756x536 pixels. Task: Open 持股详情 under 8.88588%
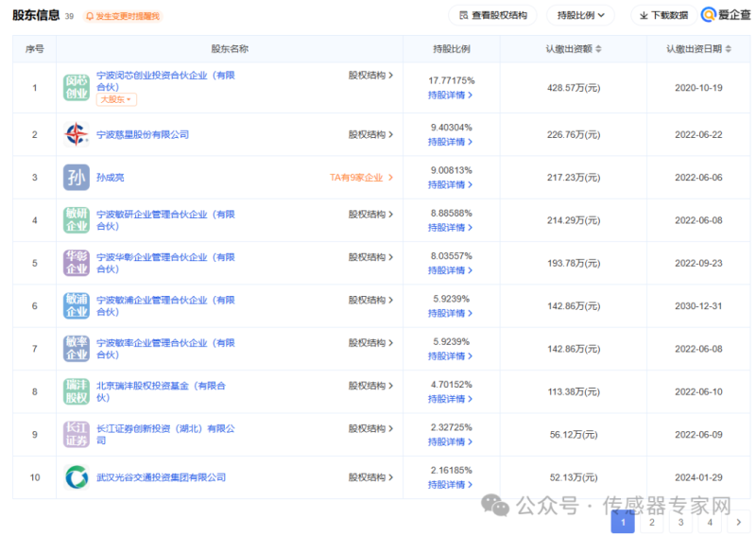(451, 228)
